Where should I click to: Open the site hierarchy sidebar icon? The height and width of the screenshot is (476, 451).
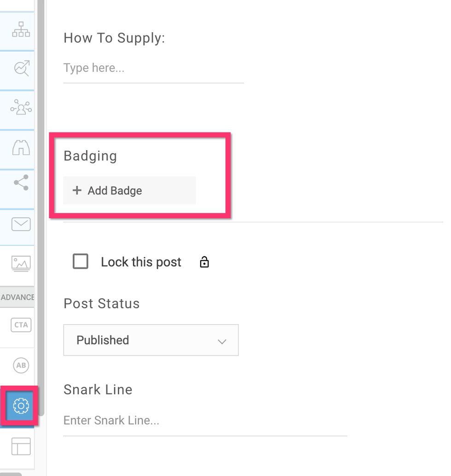coord(21,29)
